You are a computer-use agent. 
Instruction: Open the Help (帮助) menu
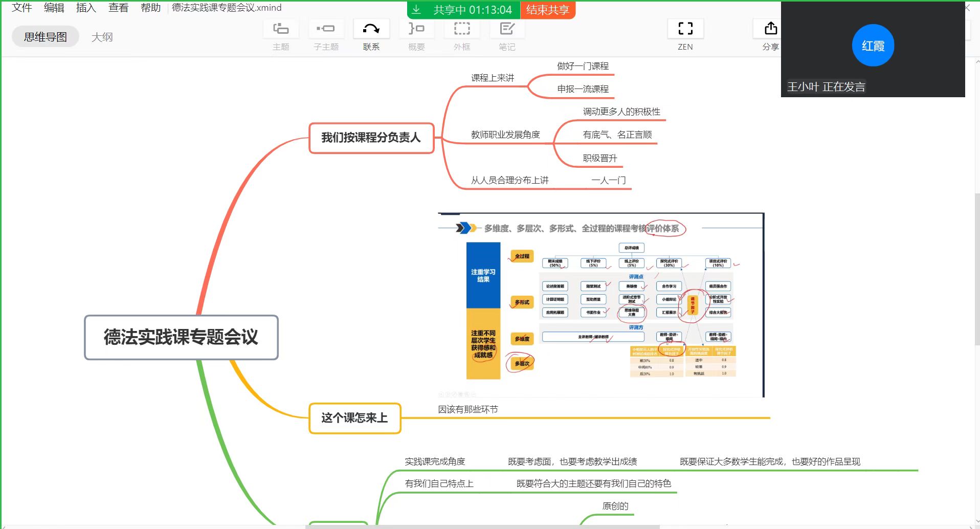tap(150, 8)
